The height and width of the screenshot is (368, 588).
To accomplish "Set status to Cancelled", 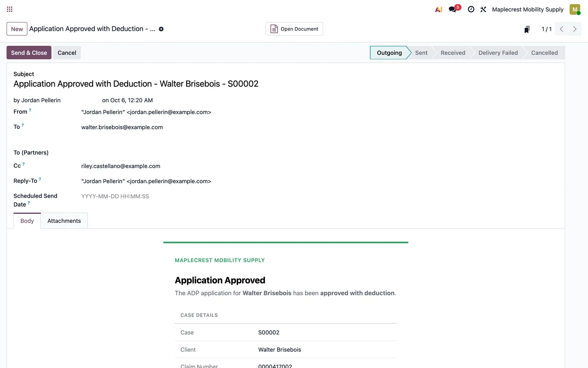I will click(544, 53).
